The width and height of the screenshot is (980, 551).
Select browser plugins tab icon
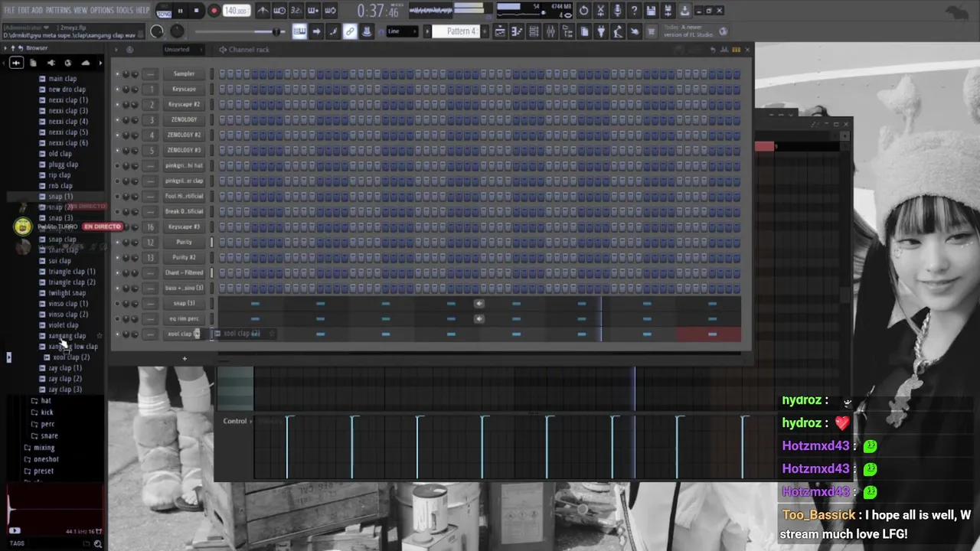click(x=51, y=63)
